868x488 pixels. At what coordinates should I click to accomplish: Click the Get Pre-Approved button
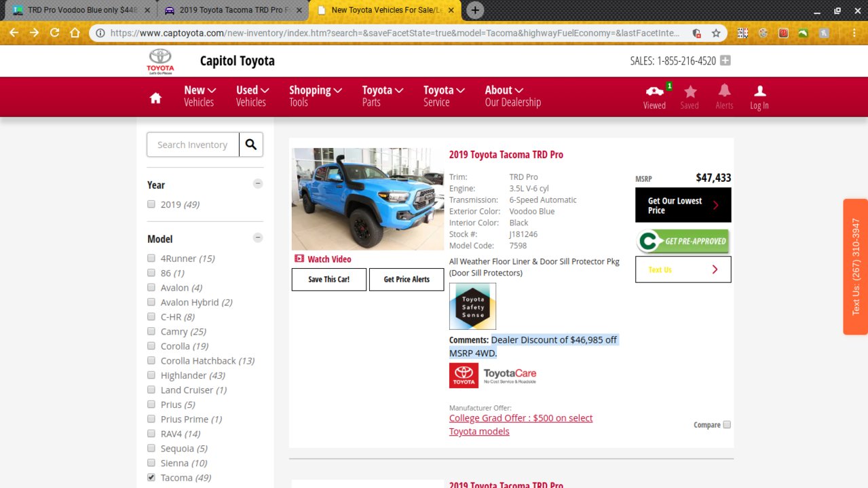pos(683,241)
